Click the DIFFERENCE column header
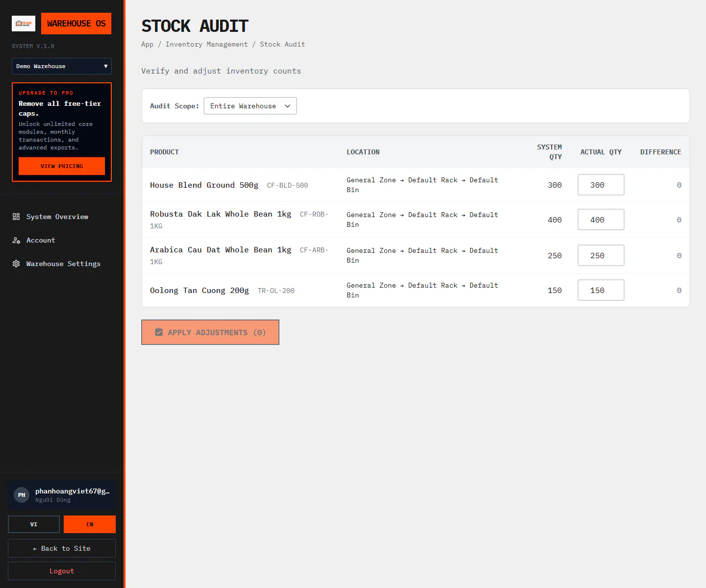706x588 pixels. [x=661, y=152]
